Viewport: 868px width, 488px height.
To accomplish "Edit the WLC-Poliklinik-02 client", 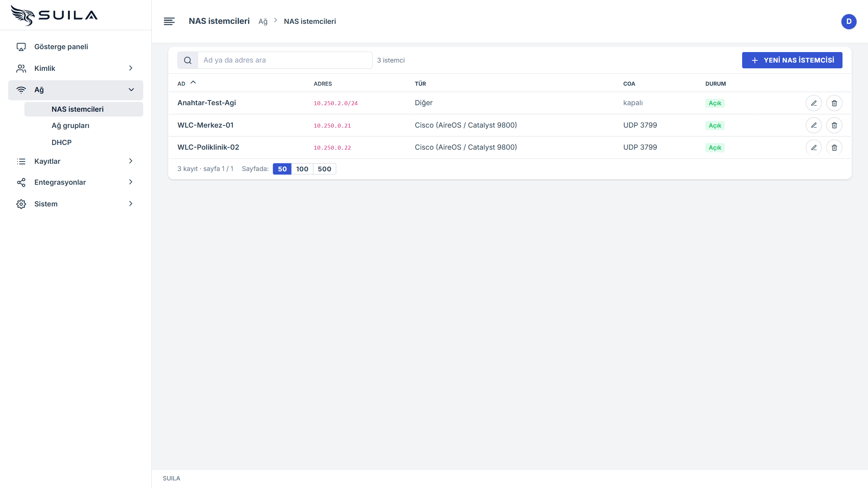I will [x=813, y=147].
